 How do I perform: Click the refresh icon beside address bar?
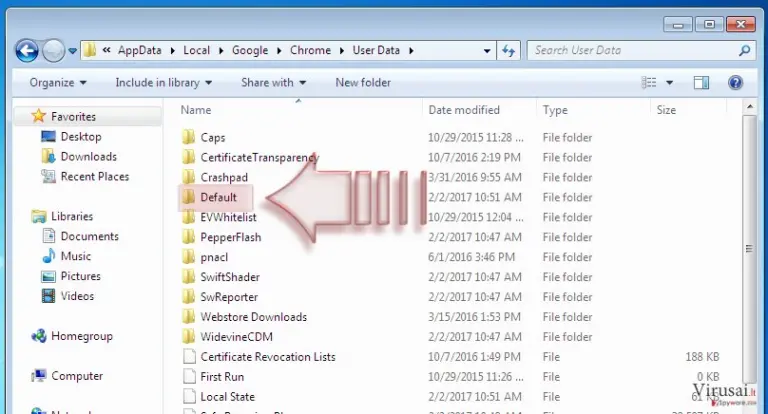click(x=508, y=50)
